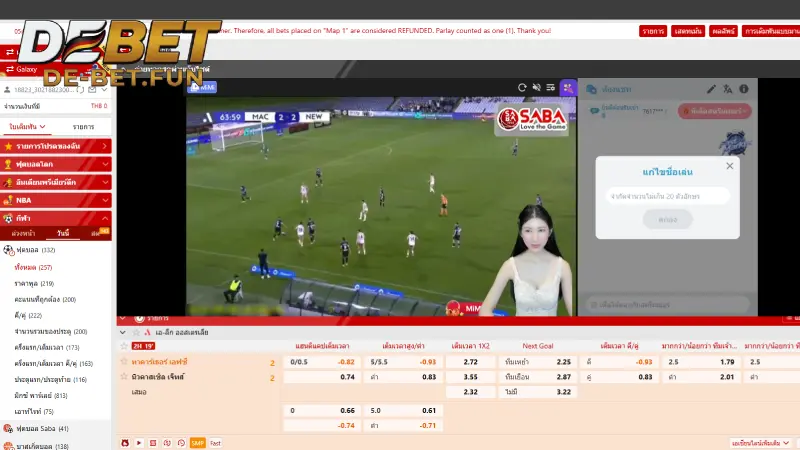Screen dimensions: 800x450
Task: Open the third red header button ผลลัพธ์
Action: [723, 31]
